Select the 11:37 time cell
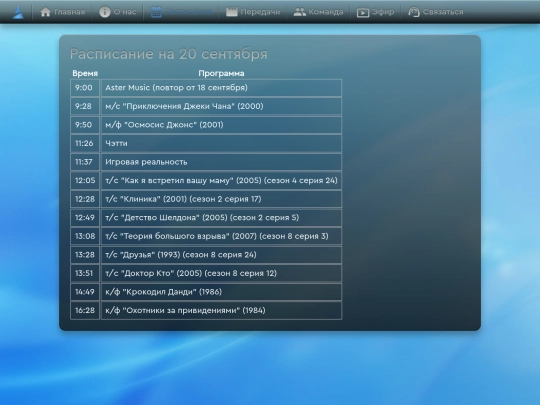This screenshot has height=405, width=540. [85, 162]
